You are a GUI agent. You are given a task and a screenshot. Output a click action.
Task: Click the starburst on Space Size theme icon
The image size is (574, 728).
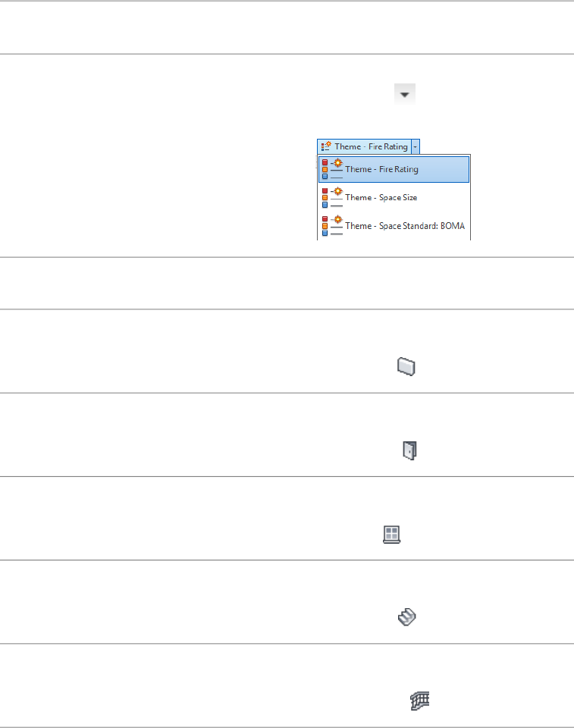337,191
